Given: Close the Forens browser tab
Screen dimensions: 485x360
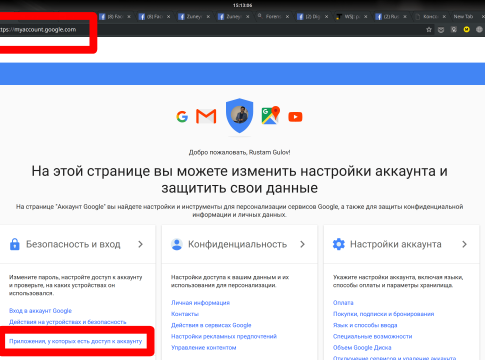Looking at the screenshot, I should click(287, 16).
